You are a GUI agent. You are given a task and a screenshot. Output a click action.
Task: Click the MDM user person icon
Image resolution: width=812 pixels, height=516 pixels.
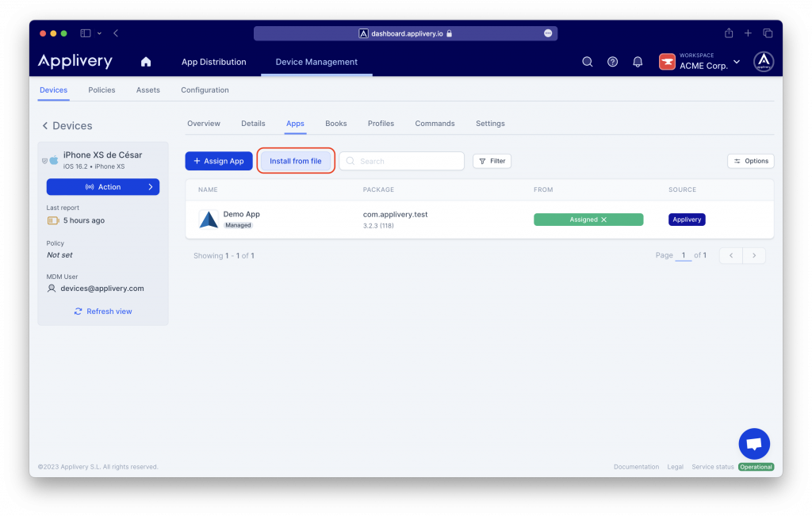52,289
